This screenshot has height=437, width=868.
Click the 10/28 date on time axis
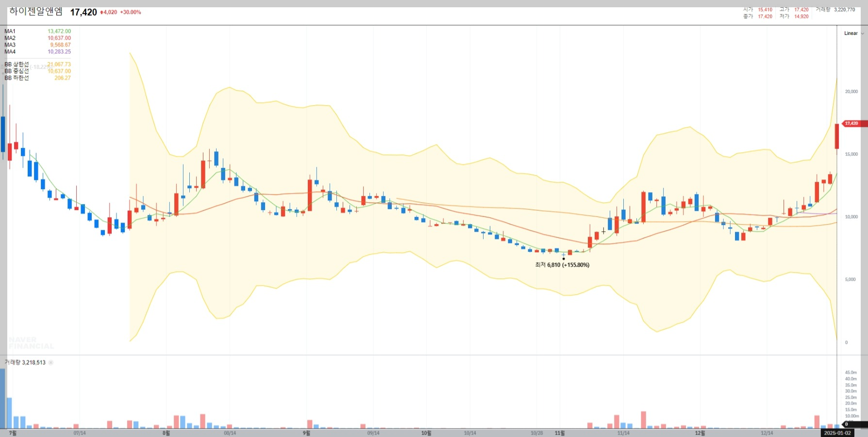(537, 433)
